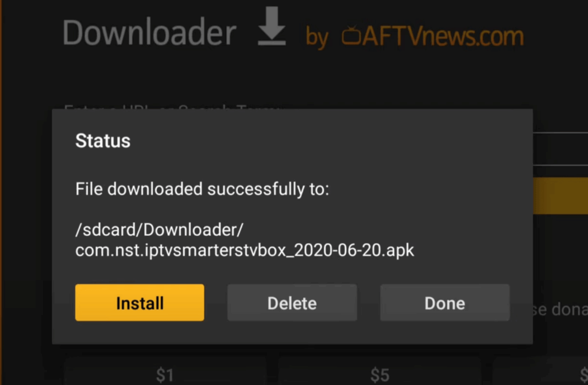588x385 pixels.
Task: Click the TV icon in the AFTVnews logo
Action: [x=351, y=36]
